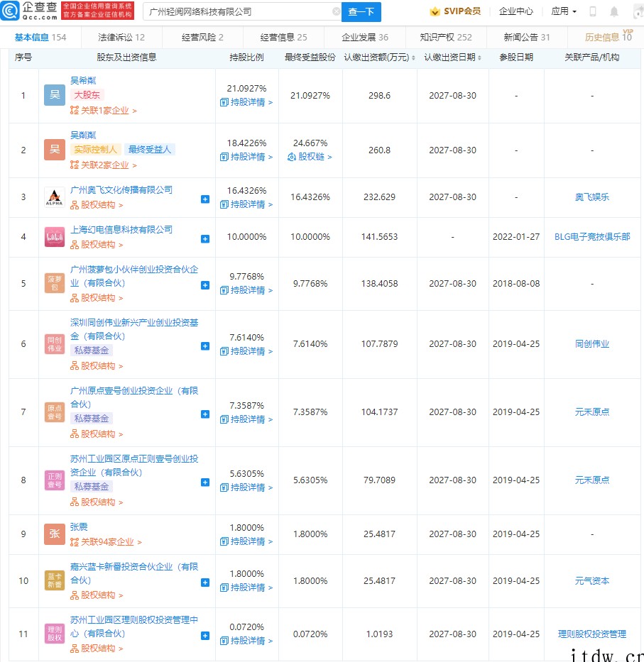Open 吴希渊 shareholder name link
The width and height of the screenshot is (644, 662).
coord(83,81)
